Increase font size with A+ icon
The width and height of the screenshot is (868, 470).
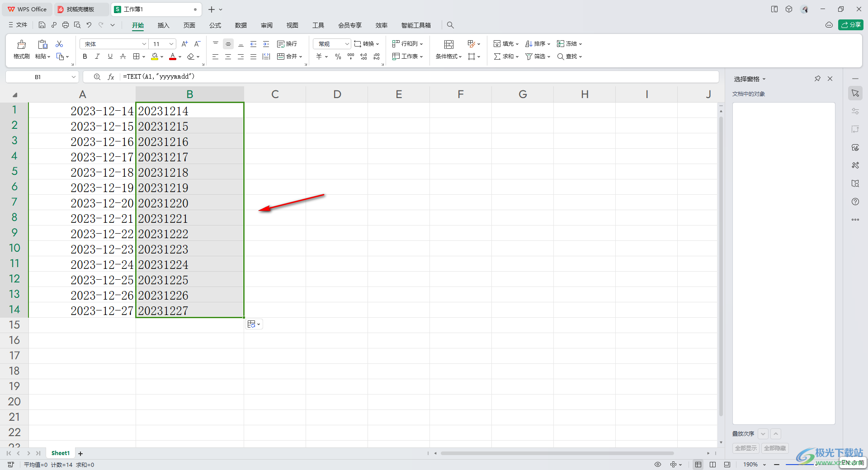pos(184,44)
